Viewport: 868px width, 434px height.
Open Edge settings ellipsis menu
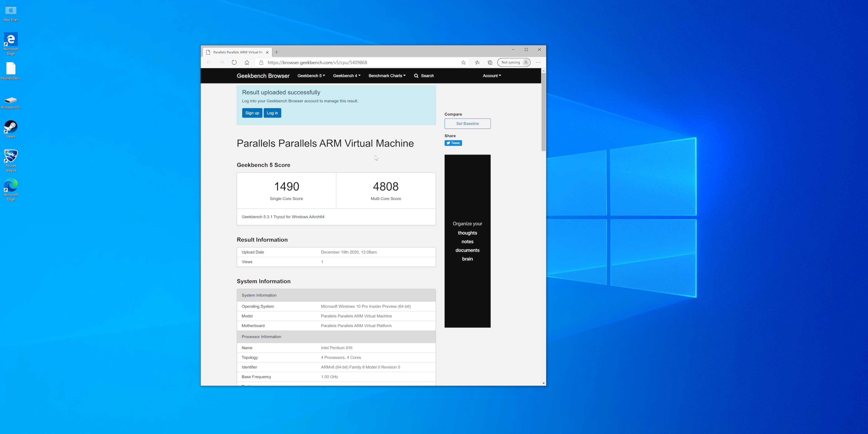[x=538, y=62]
